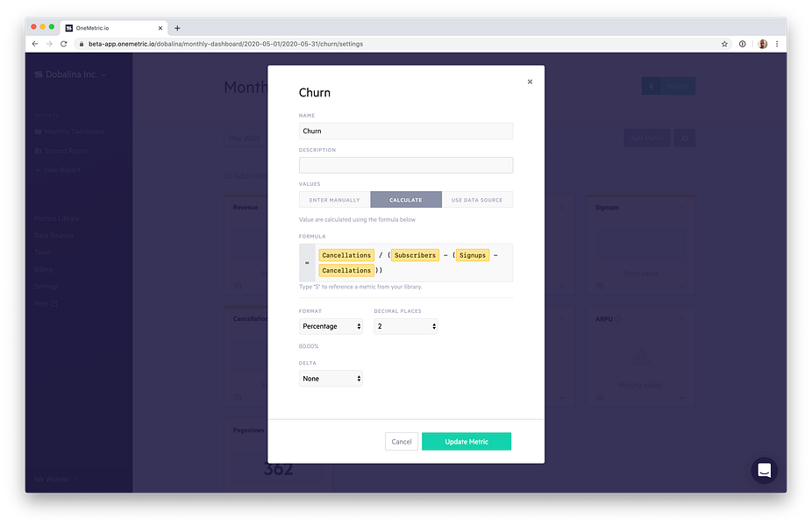Select the Use Data Source option
Screen dimensions: 812x526
point(477,200)
